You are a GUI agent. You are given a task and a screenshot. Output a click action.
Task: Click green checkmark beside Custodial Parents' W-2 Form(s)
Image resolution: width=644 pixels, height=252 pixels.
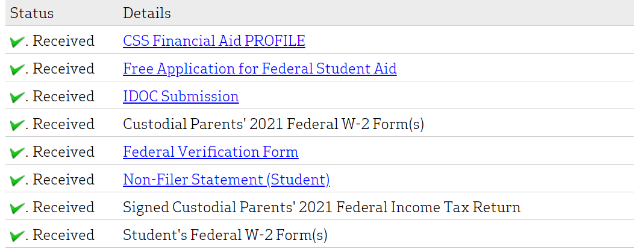[x=17, y=125]
